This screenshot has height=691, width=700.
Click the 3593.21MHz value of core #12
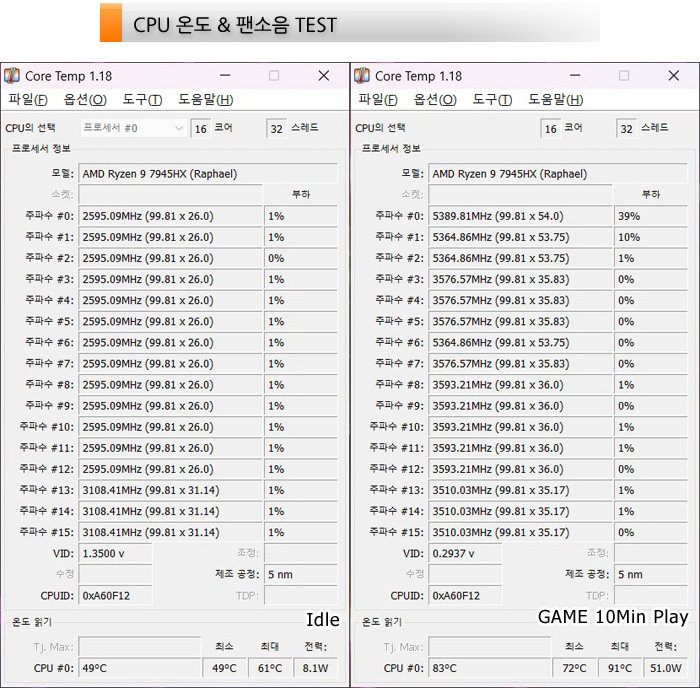[520, 469]
